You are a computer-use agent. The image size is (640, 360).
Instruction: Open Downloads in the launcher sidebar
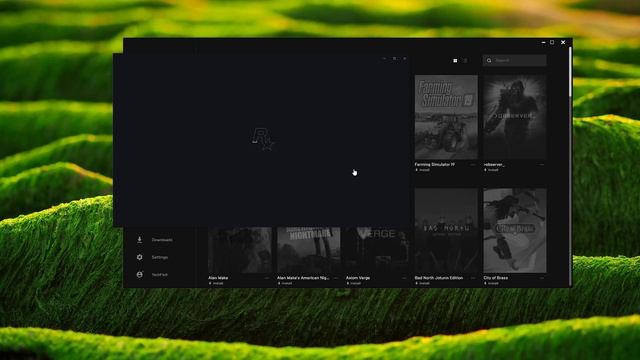155,240
